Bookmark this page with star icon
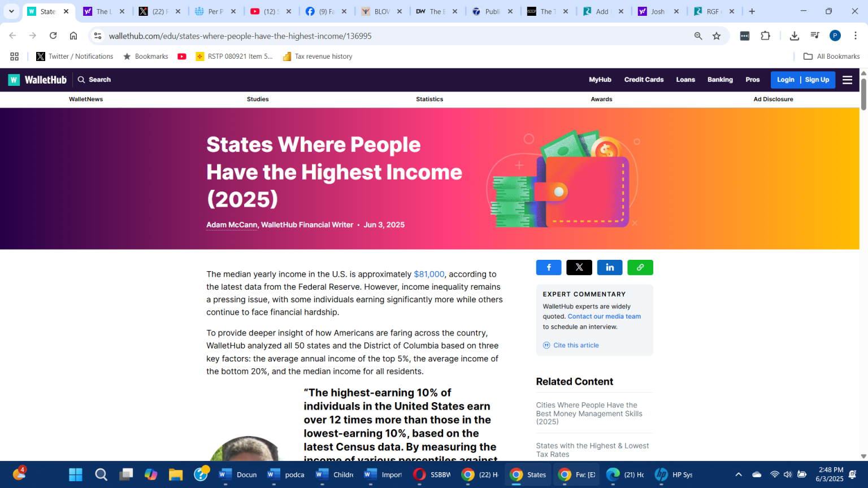 717,36
